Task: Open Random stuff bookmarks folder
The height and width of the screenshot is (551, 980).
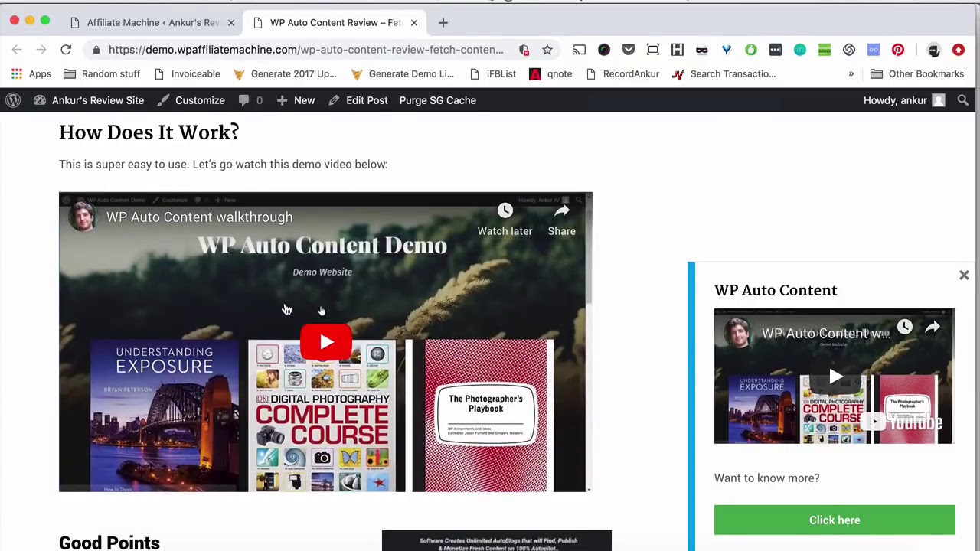Action: coord(102,74)
